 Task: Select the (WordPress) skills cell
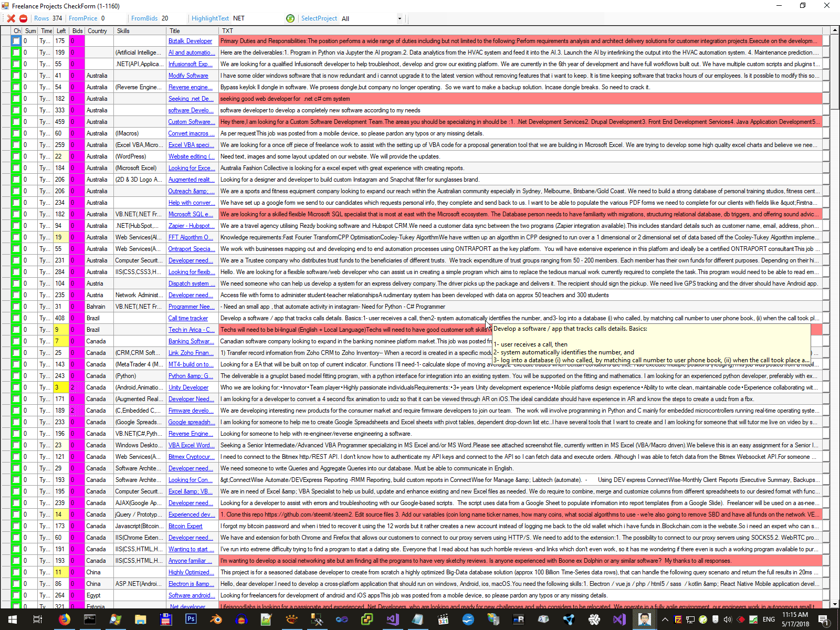pyautogui.click(x=140, y=156)
